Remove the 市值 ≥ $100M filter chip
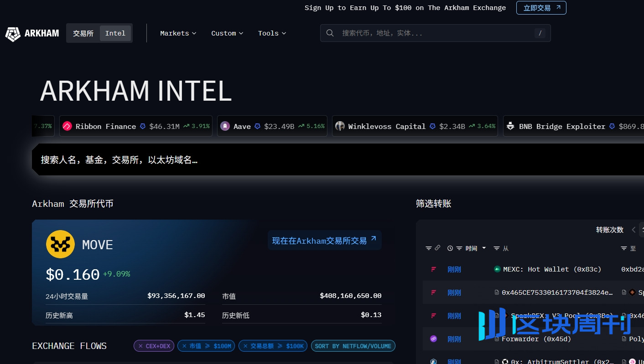The width and height of the screenshot is (644, 364). [x=184, y=346]
